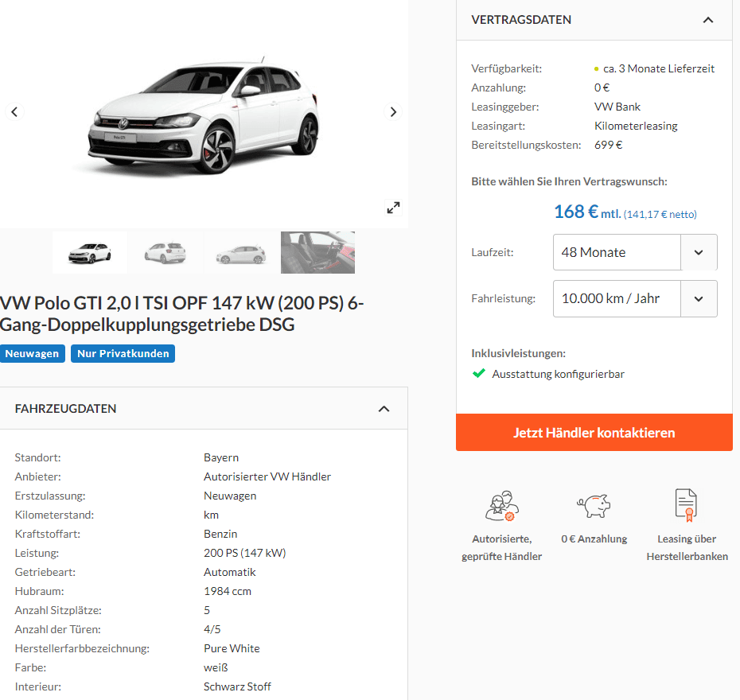Click the '1984 ccm' Hubraum value
The height and width of the screenshot is (700, 740).
228,592
